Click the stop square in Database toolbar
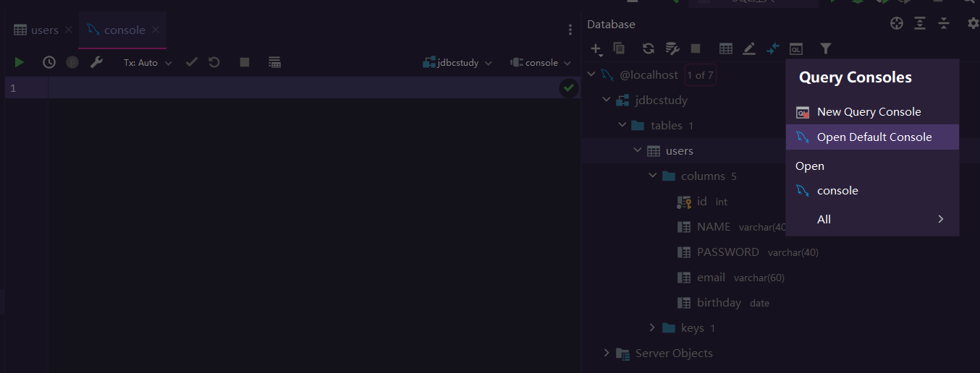The width and height of the screenshot is (980, 373). (x=696, y=48)
